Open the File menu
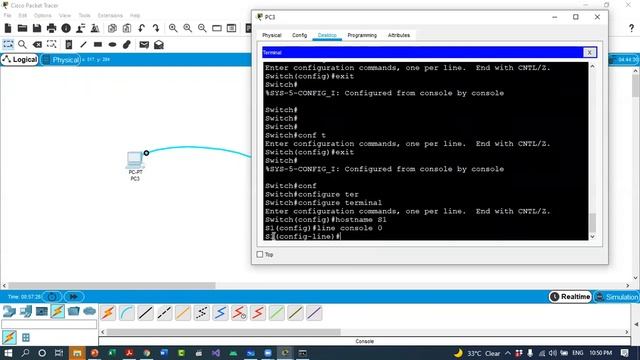This screenshot has height=360, width=640. [x=7, y=16]
